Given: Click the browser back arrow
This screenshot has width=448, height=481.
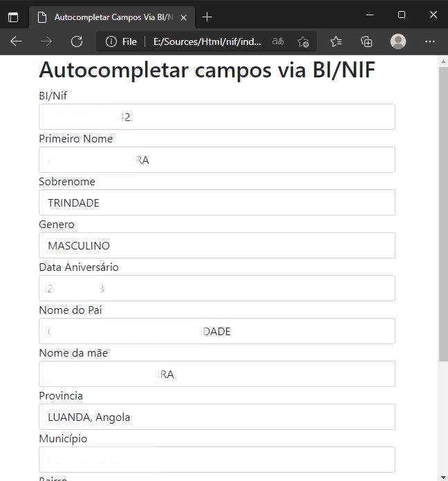Looking at the screenshot, I should tap(16, 41).
